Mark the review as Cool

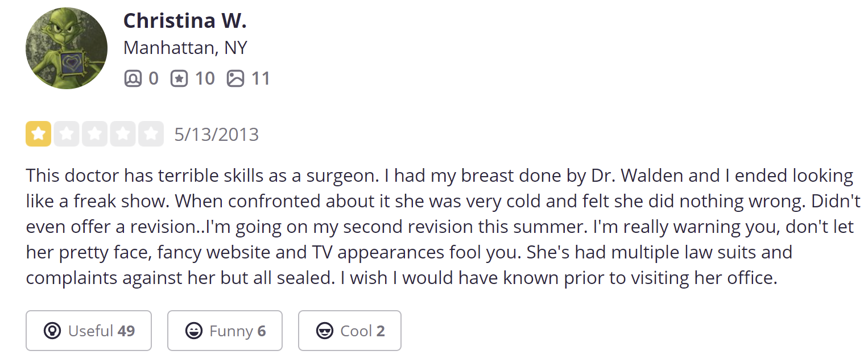(x=350, y=331)
